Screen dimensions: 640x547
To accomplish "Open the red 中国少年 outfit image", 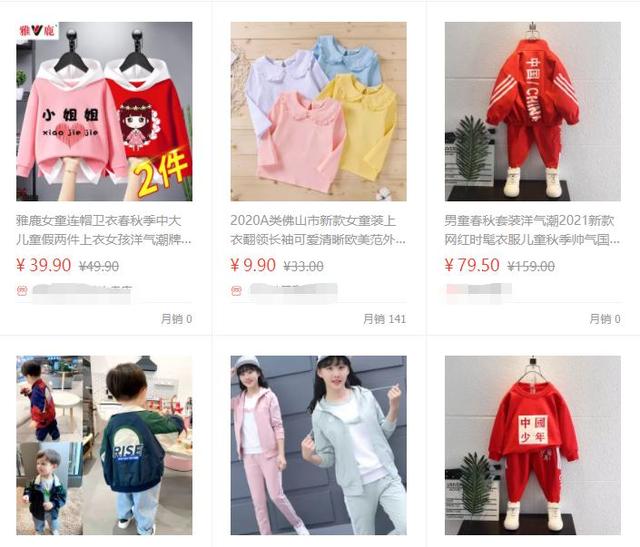I will coord(533,445).
